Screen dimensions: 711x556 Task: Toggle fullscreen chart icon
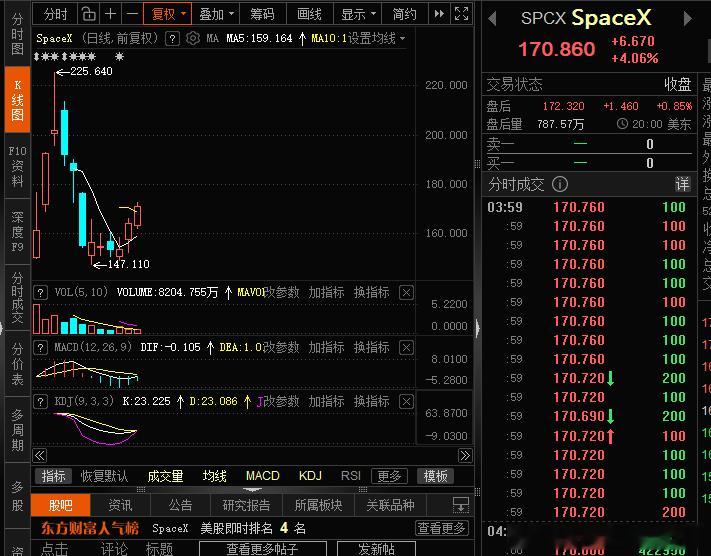click(x=461, y=14)
